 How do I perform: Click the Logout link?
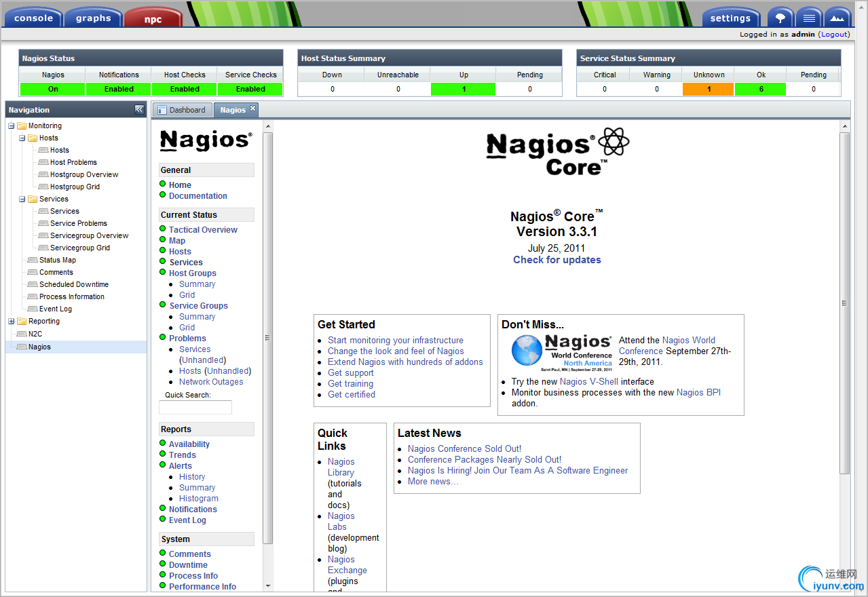834,34
